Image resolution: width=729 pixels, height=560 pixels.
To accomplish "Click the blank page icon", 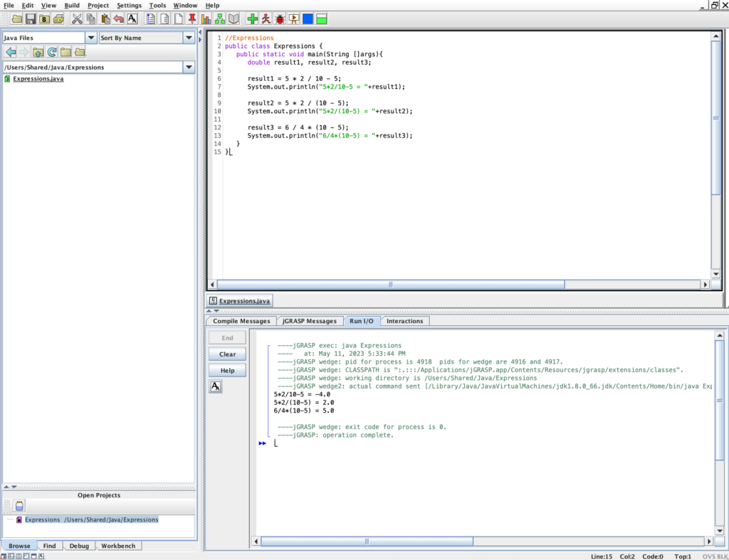I will click(179, 19).
